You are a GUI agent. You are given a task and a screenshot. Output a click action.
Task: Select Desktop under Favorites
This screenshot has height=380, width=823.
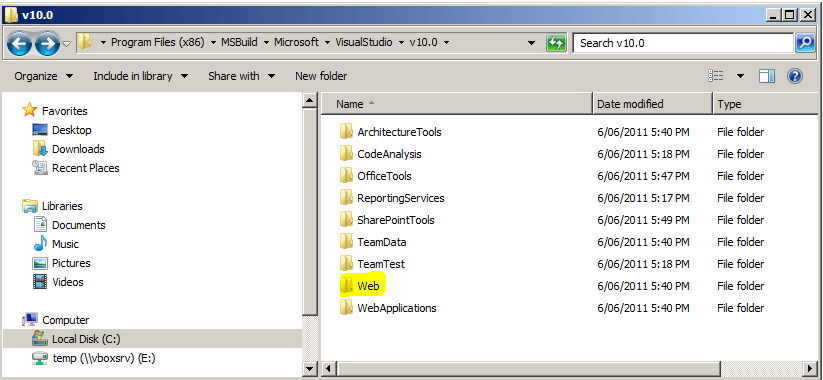[x=61, y=130]
